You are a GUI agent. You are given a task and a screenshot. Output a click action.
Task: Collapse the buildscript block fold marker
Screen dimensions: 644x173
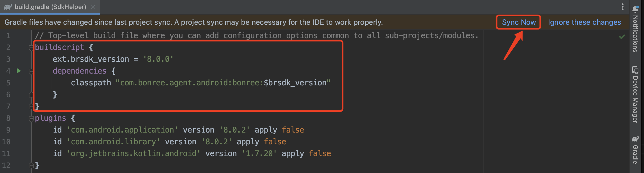(x=31, y=48)
